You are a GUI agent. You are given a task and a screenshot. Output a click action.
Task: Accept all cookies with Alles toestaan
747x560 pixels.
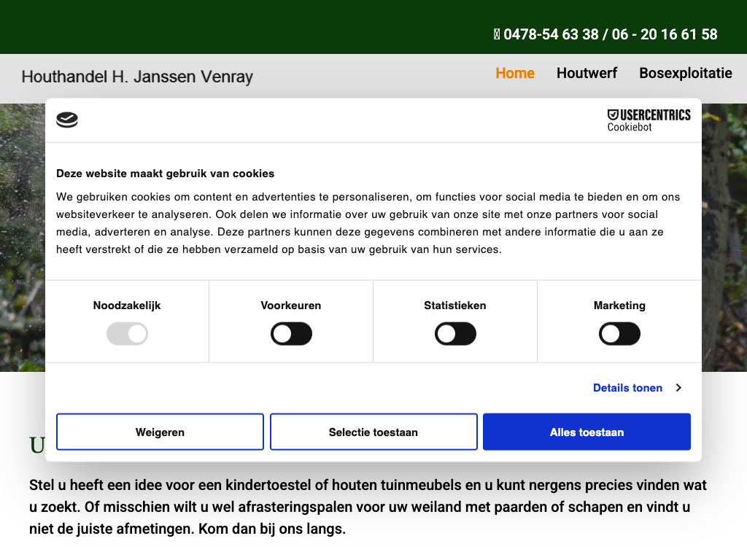pos(587,432)
